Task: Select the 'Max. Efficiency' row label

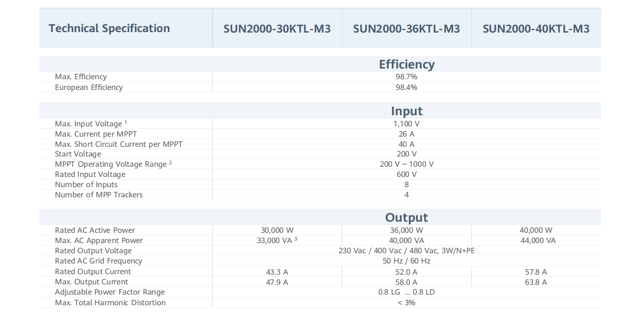Action: pos(81,77)
